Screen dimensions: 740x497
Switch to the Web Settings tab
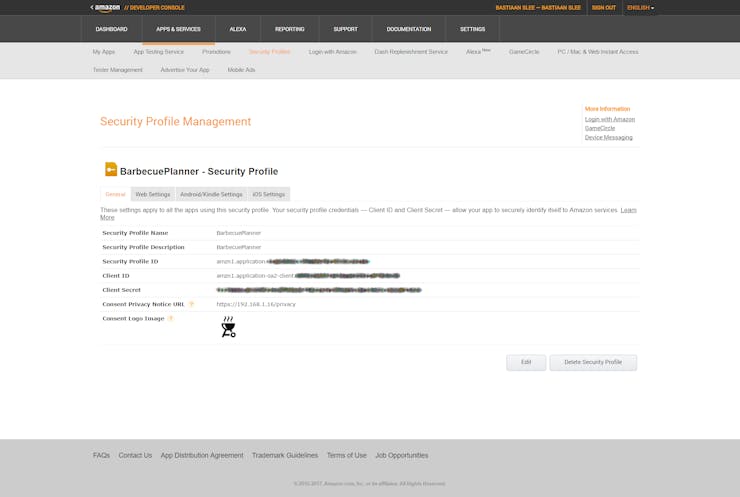152,194
